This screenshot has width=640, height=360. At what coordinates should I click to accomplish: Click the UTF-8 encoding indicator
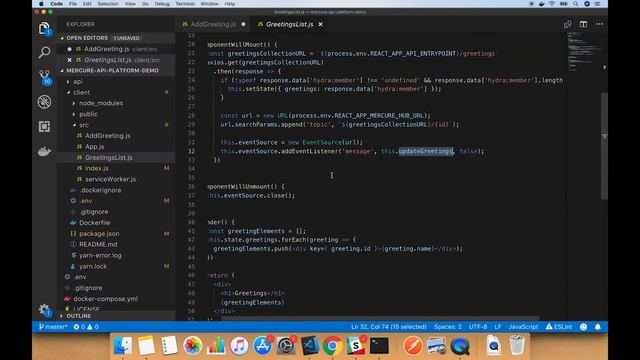[478, 327]
